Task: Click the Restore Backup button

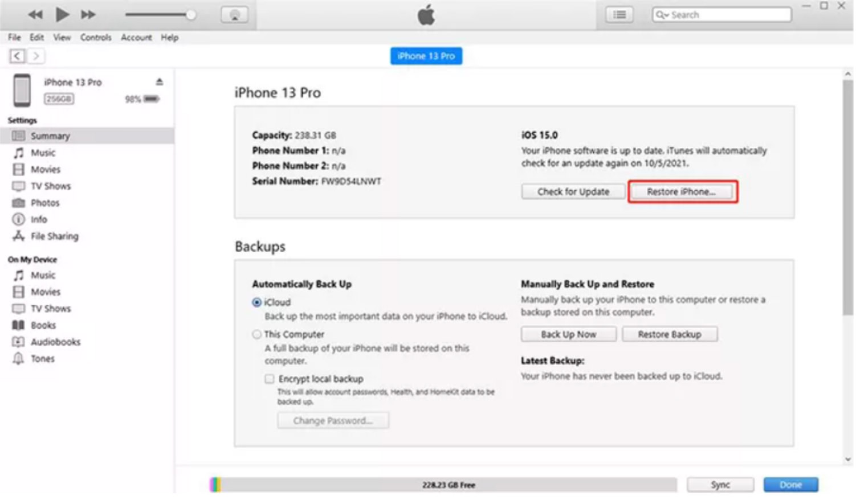Action: (x=670, y=334)
